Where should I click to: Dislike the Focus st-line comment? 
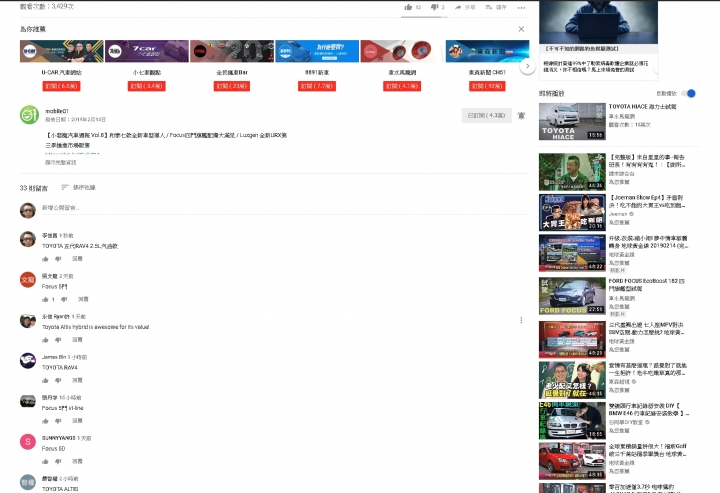click(58, 420)
